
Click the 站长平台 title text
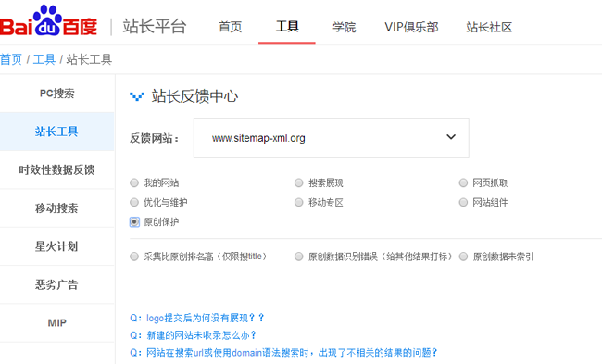(155, 27)
